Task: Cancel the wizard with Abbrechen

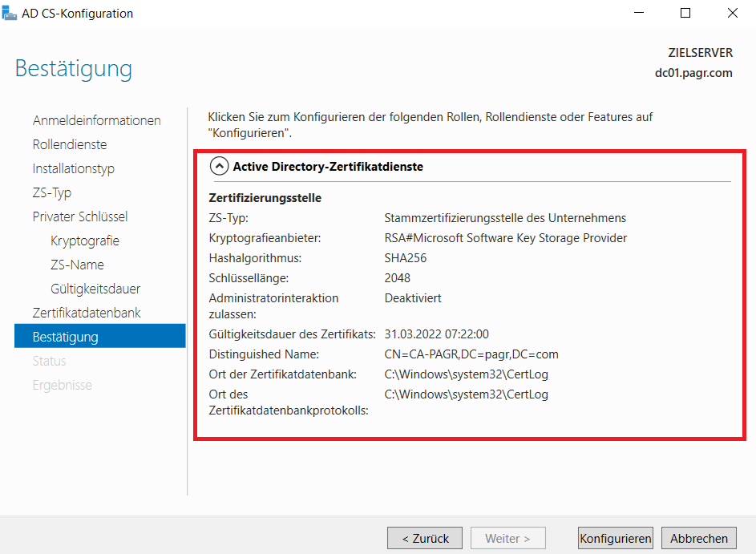Action: coord(699,538)
